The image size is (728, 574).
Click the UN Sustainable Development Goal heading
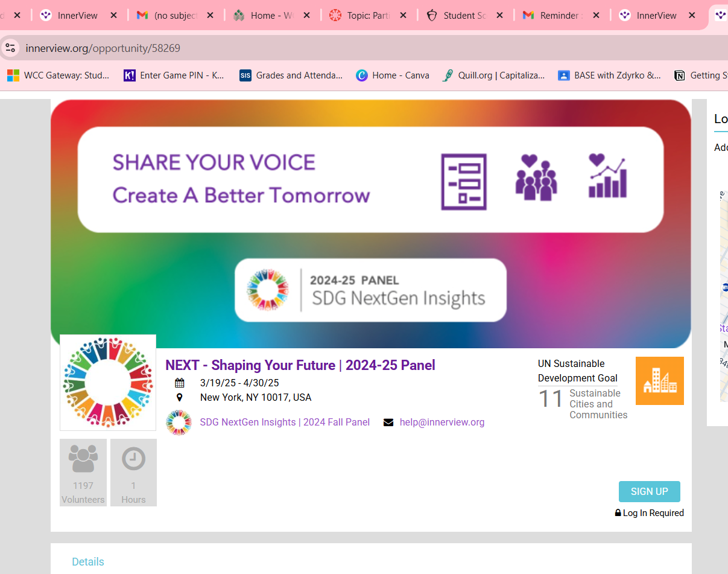[x=578, y=371]
